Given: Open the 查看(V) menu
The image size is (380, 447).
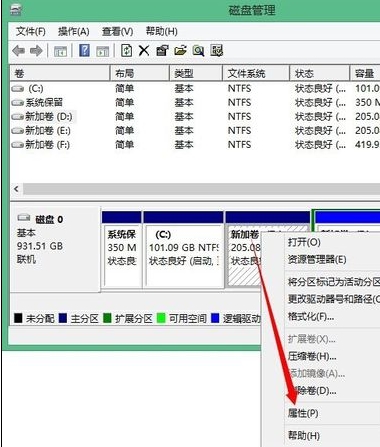Looking at the screenshot, I should pyautogui.click(x=117, y=32).
